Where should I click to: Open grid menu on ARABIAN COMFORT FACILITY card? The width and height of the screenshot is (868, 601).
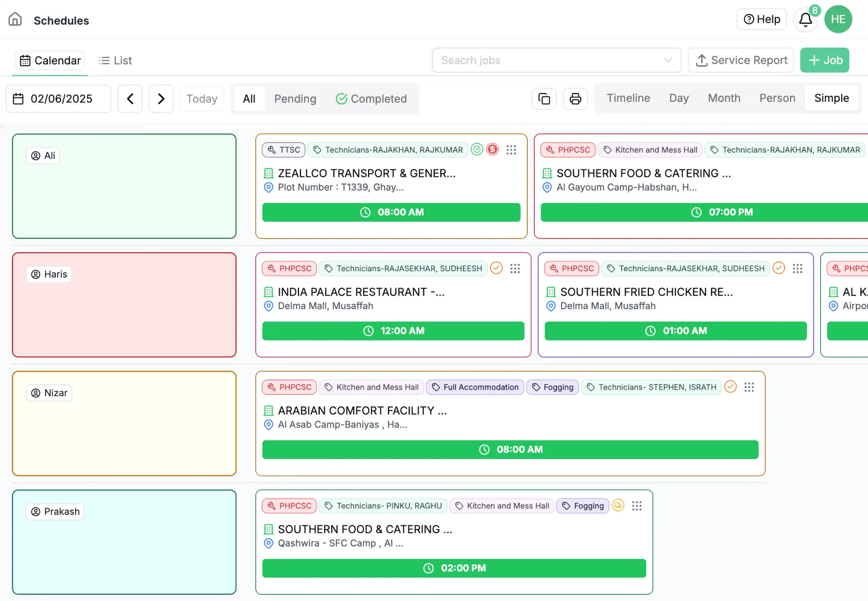(749, 387)
